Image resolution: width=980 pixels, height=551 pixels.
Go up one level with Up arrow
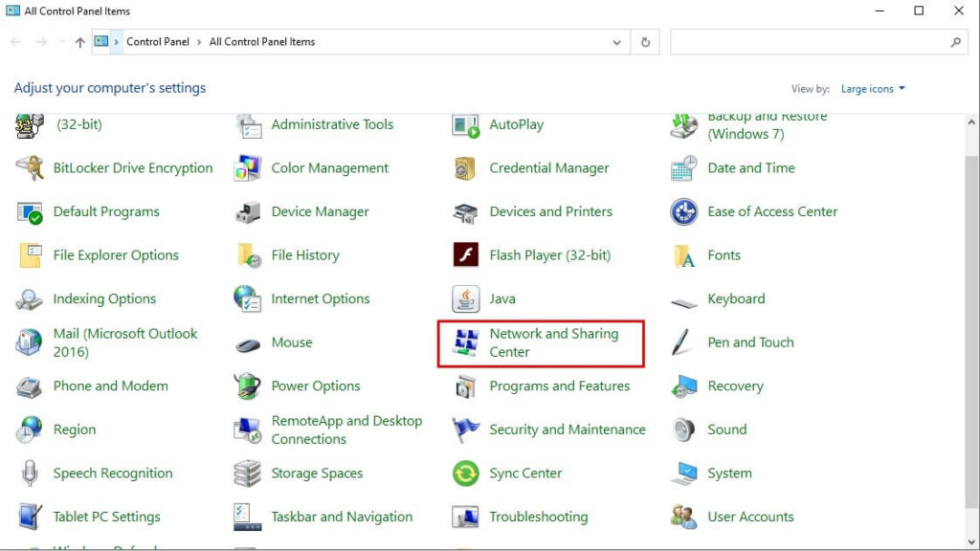tap(80, 42)
